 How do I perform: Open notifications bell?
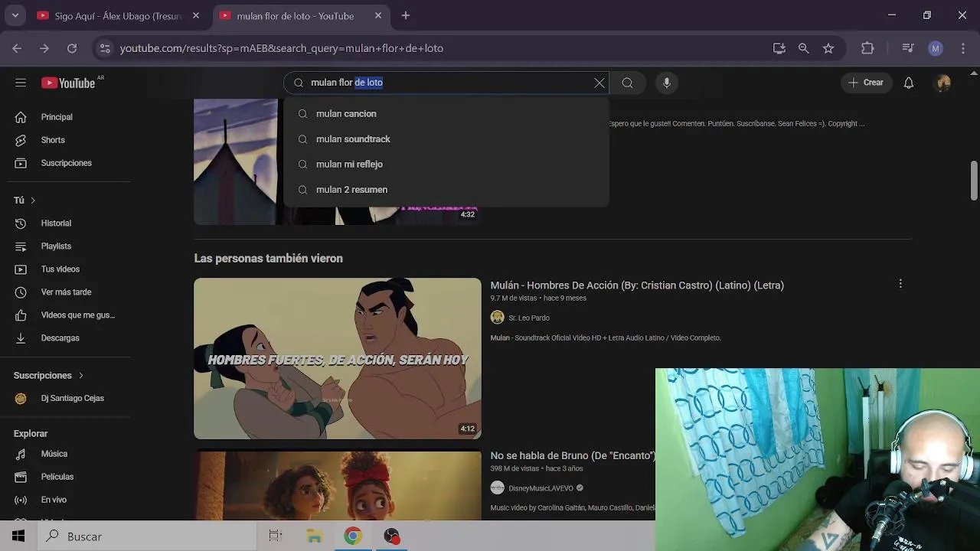point(909,83)
